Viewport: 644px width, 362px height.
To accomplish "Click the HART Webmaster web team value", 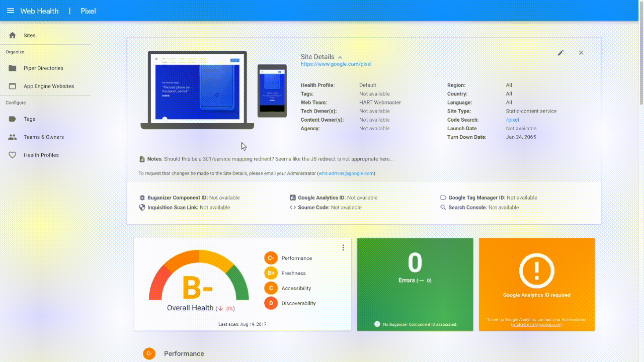I will [380, 103].
